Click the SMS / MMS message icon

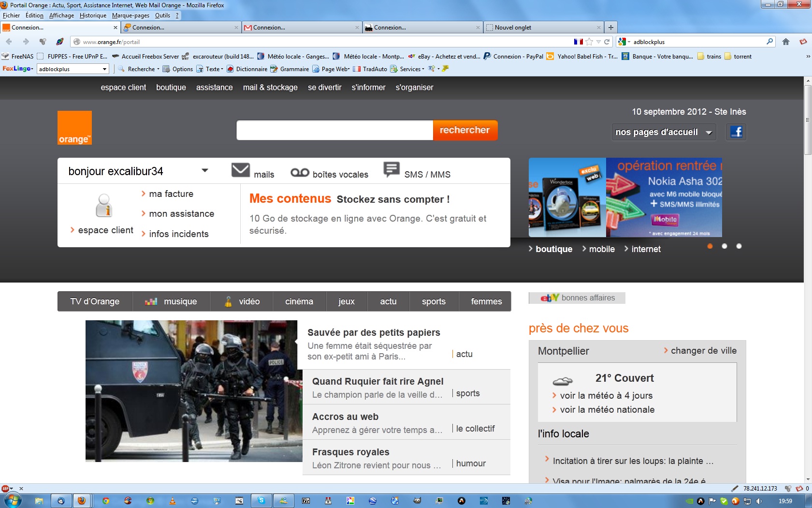click(x=391, y=170)
